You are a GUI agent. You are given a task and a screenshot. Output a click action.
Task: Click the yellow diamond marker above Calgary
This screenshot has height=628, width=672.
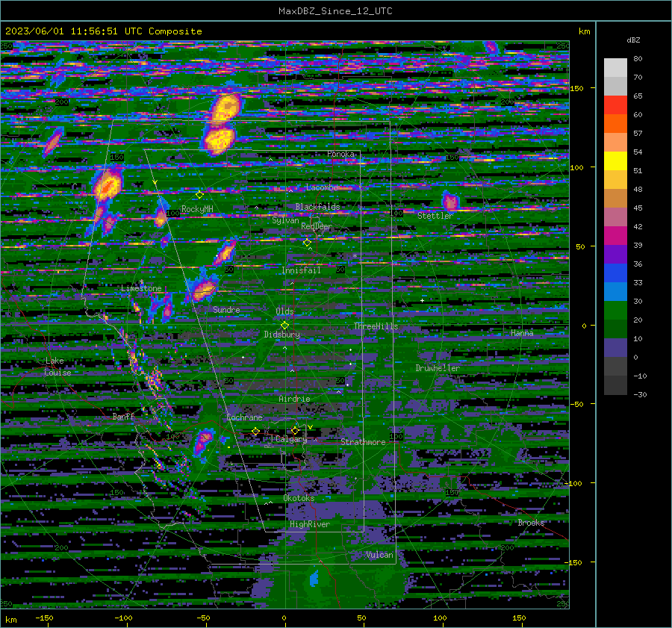295,430
